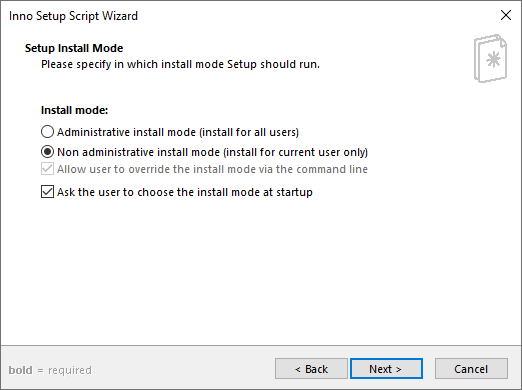The image size is (522, 390).
Task: Go to the previous page with Back
Action: tap(311, 369)
